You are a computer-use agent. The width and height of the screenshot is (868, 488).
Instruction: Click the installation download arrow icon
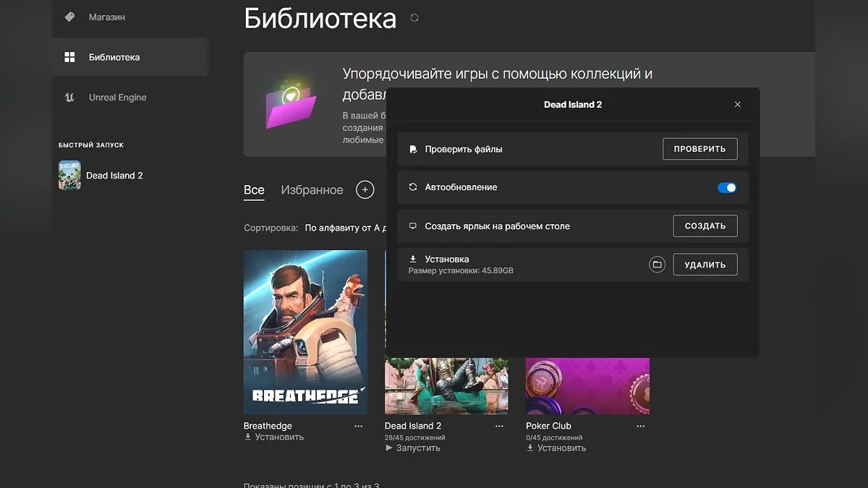pyautogui.click(x=413, y=259)
